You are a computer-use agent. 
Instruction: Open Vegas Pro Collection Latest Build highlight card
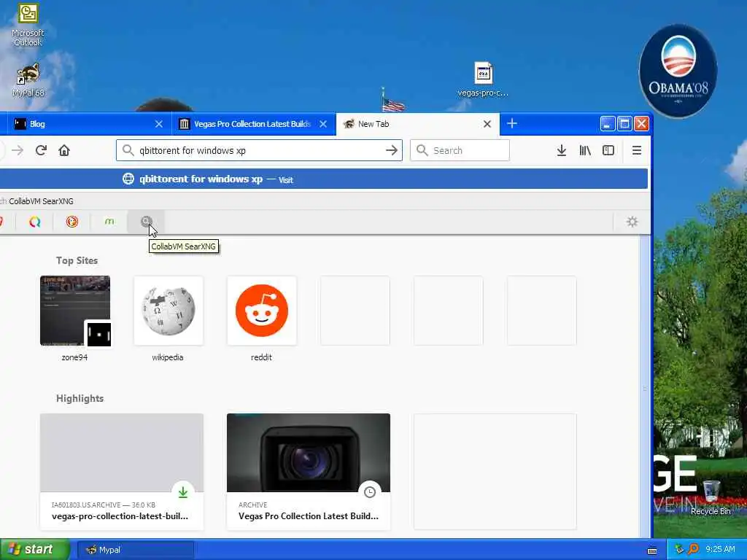[x=309, y=472]
